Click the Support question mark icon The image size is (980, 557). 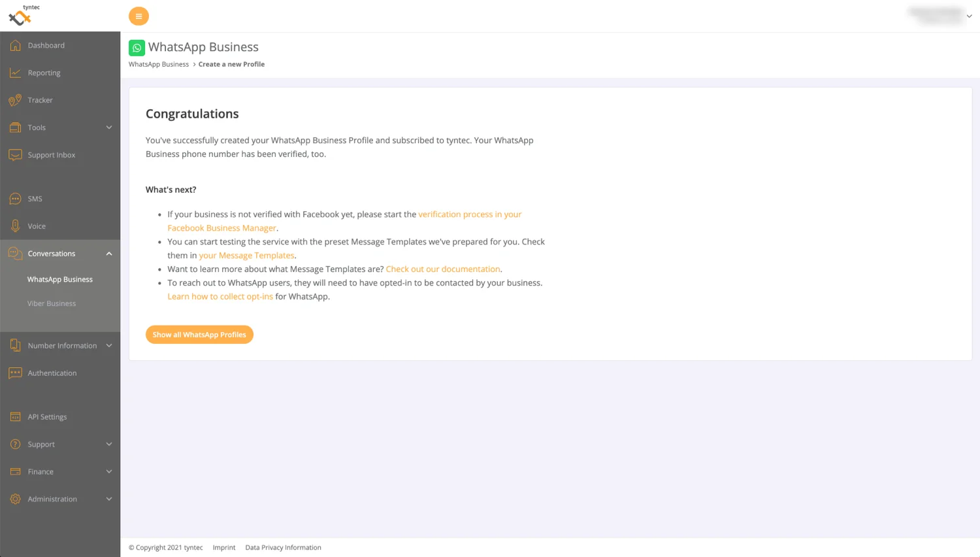tap(15, 445)
